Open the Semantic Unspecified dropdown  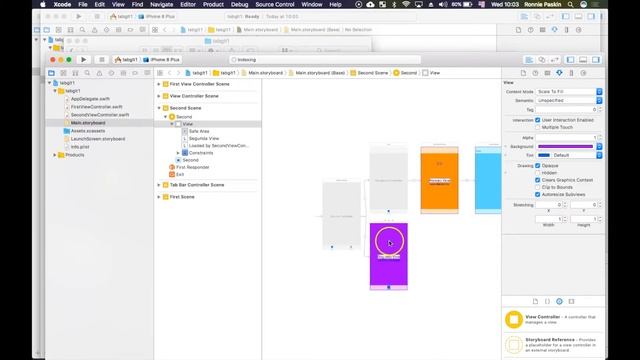[569, 100]
